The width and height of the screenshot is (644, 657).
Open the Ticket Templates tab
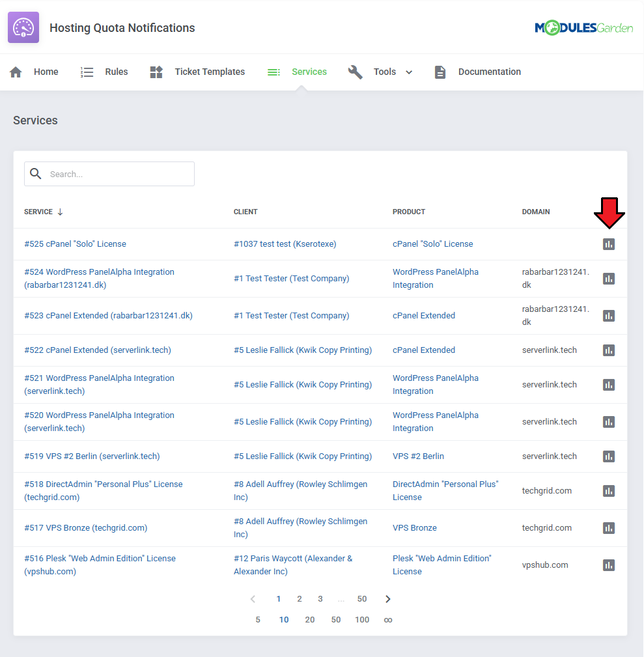210,72
